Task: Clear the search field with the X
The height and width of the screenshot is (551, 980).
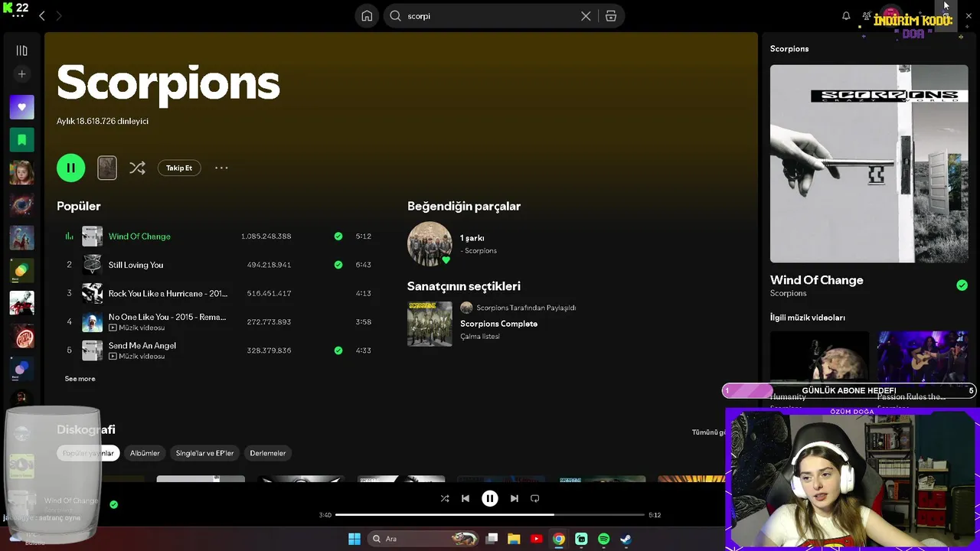Action: (x=586, y=16)
